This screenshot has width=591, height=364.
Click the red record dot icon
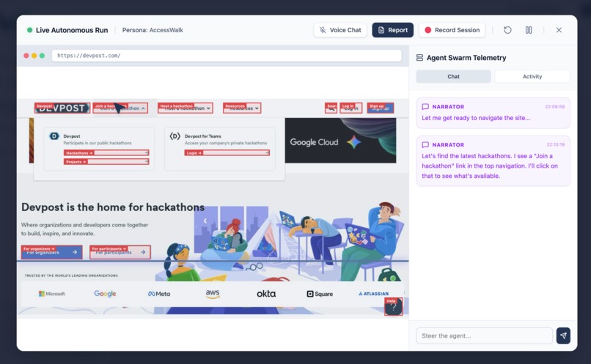[x=427, y=30]
